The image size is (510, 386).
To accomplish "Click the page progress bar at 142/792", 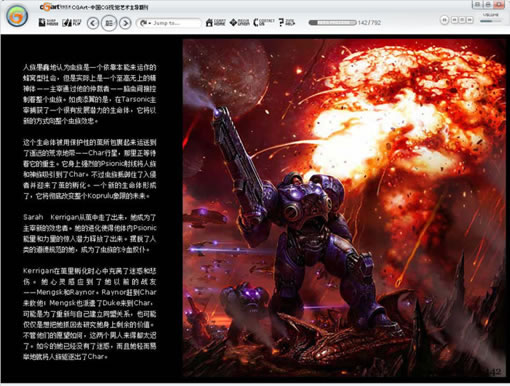I will pyautogui.click(x=332, y=23).
